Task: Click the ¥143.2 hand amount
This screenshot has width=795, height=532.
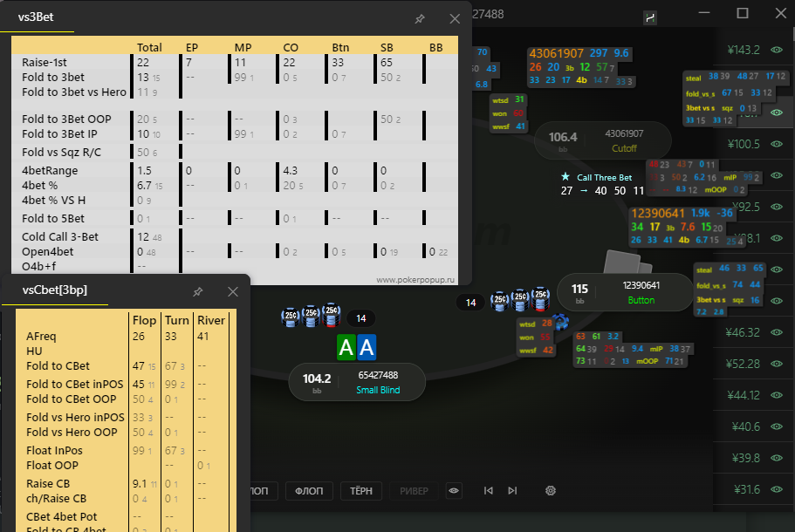Action: coord(744,50)
